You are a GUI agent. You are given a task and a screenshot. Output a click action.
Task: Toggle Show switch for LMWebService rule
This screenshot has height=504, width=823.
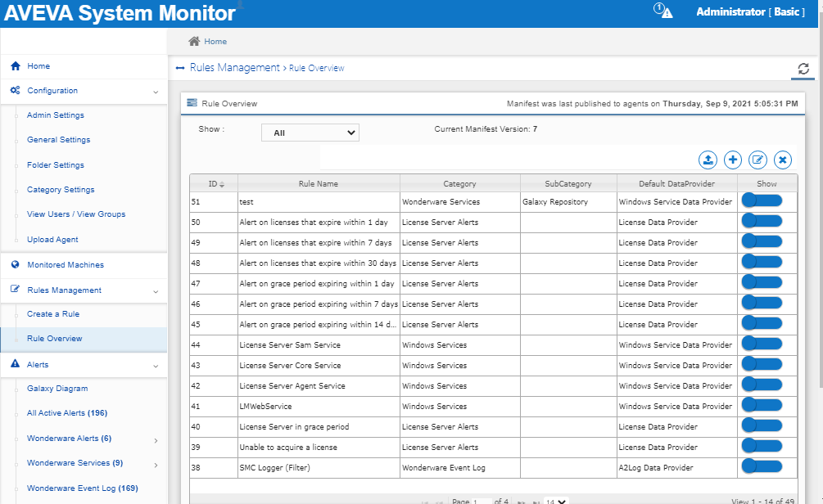762,405
